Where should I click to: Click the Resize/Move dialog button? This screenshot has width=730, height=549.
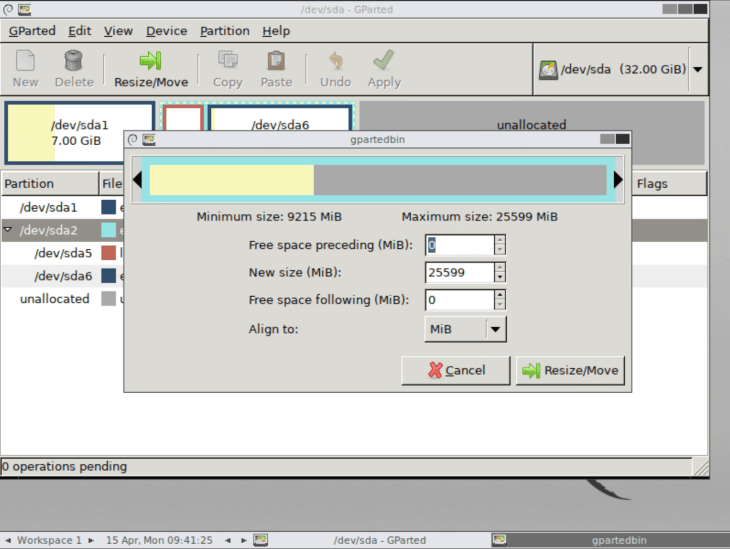pyautogui.click(x=570, y=370)
